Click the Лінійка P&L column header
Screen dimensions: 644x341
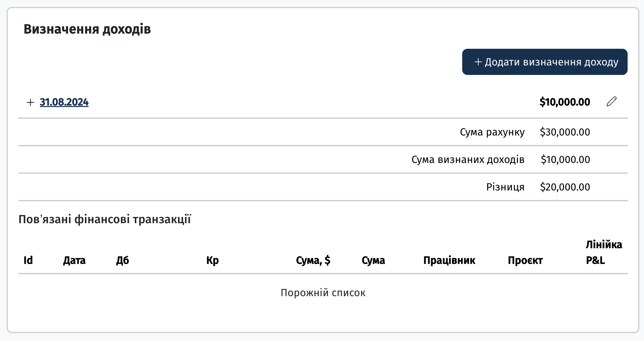[604, 252]
